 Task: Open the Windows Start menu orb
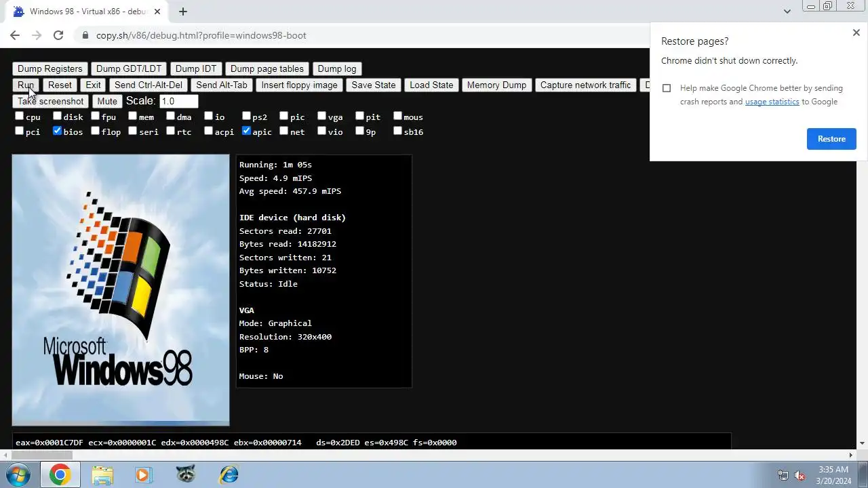click(x=18, y=474)
